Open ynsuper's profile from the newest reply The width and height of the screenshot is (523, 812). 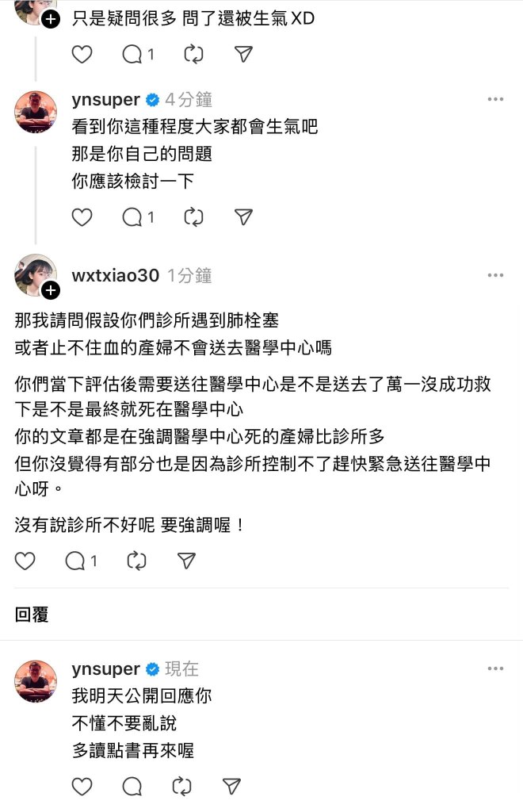[105, 669]
